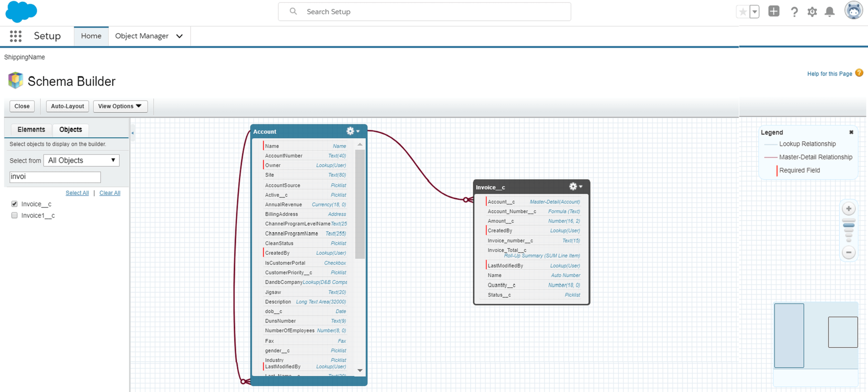Click the Account box in the minimap
The width and height of the screenshot is (868, 392).
(x=789, y=336)
